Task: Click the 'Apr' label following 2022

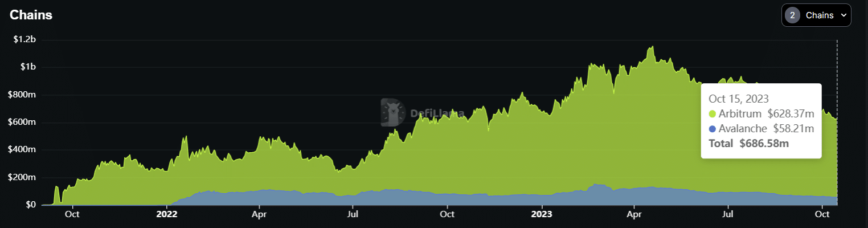Action: tap(259, 215)
